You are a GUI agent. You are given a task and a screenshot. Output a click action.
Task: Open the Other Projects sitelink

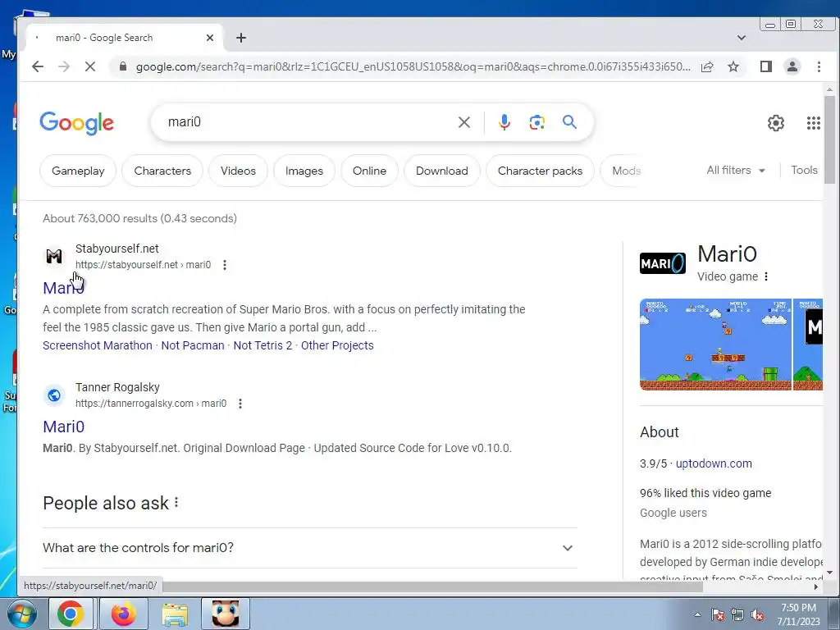[337, 345]
